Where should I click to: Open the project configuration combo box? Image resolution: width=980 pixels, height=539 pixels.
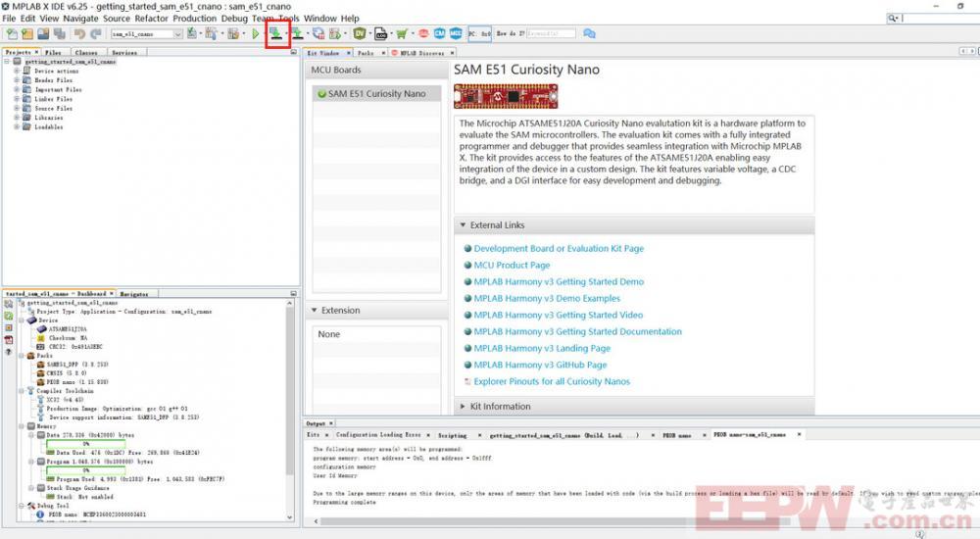(147, 33)
